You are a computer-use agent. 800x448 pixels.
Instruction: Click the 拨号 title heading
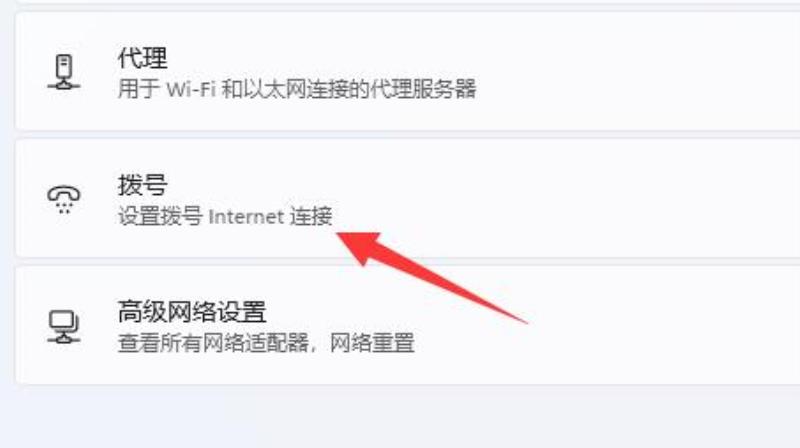point(142,184)
